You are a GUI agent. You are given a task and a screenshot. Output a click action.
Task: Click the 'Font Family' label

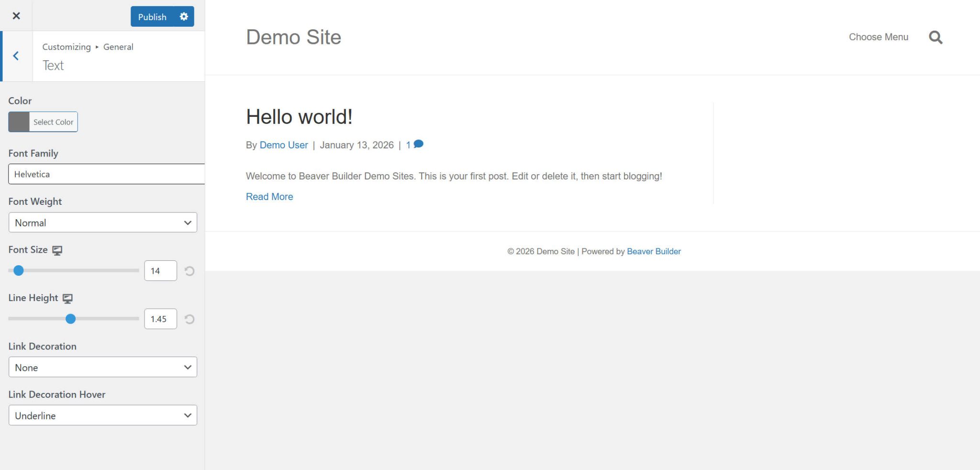tap(33, 153)
